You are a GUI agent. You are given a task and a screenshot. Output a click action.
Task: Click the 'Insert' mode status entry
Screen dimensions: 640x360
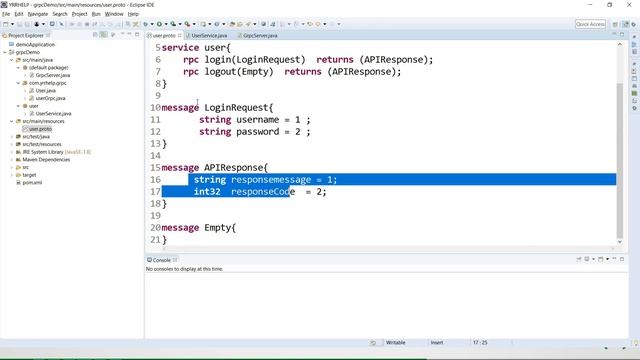(437, 342)
